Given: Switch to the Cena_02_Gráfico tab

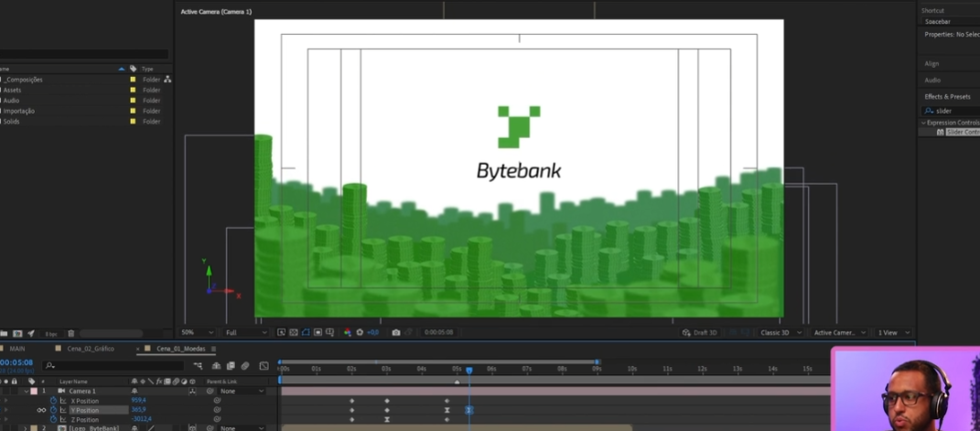Looking at the screenshot, I should click(x=90, y=349).
